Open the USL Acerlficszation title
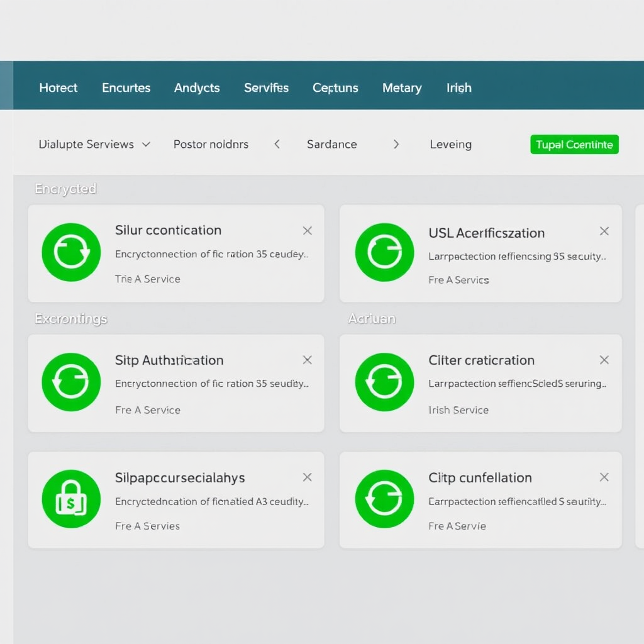Screen dimensions: 644x644 487,233
